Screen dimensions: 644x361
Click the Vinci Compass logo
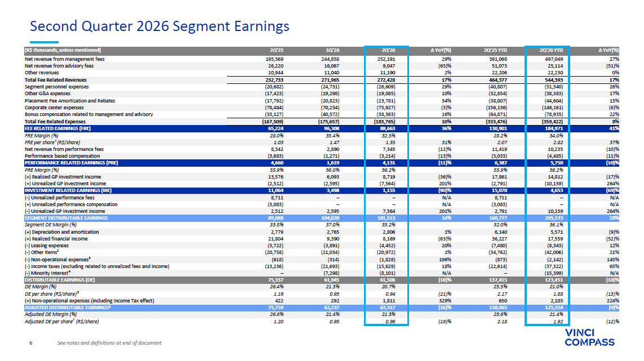click(x=589, y=337)
